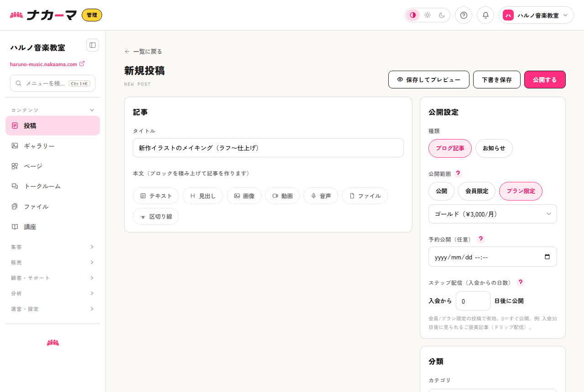Screen dimensions: 584x392
Task: Open ステップ配信 help icon
Action: tap(521, 282)
